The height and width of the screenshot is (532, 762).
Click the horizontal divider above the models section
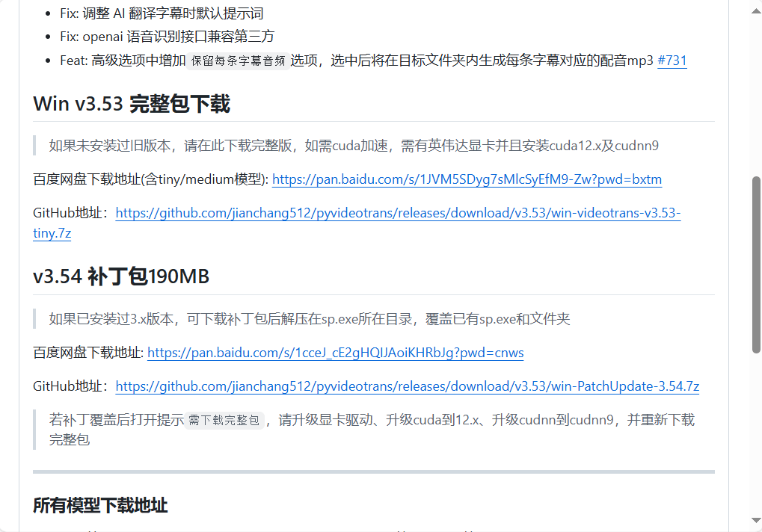click(x=374, y=471)
